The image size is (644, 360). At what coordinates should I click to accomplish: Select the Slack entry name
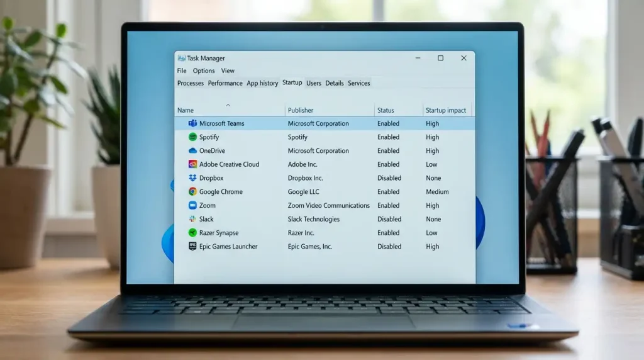206,219
